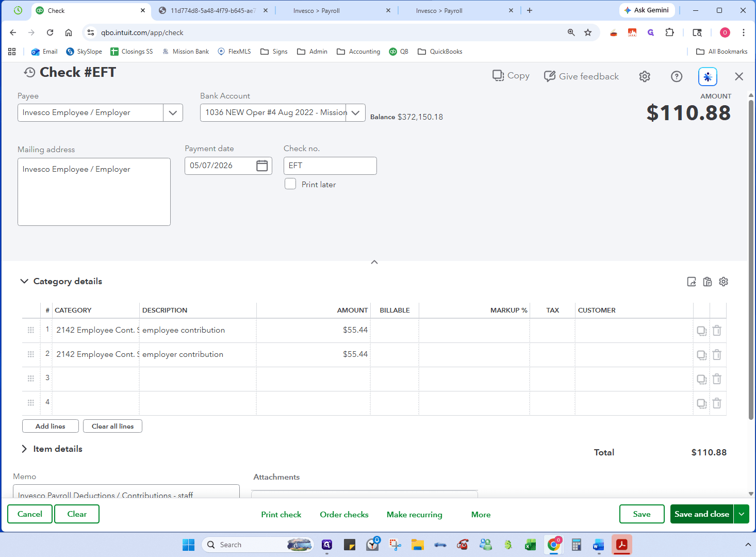Click the Windows Start button
Image resolution: width=756 pixels, height=557 pixels.
click(188, 545)
